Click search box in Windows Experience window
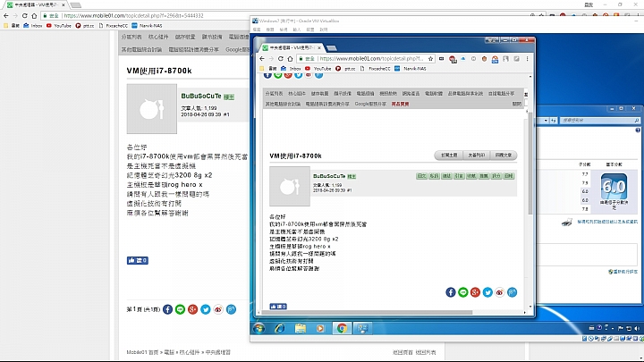The width and height of the screenshot is (644, 362). click(598, 121)
